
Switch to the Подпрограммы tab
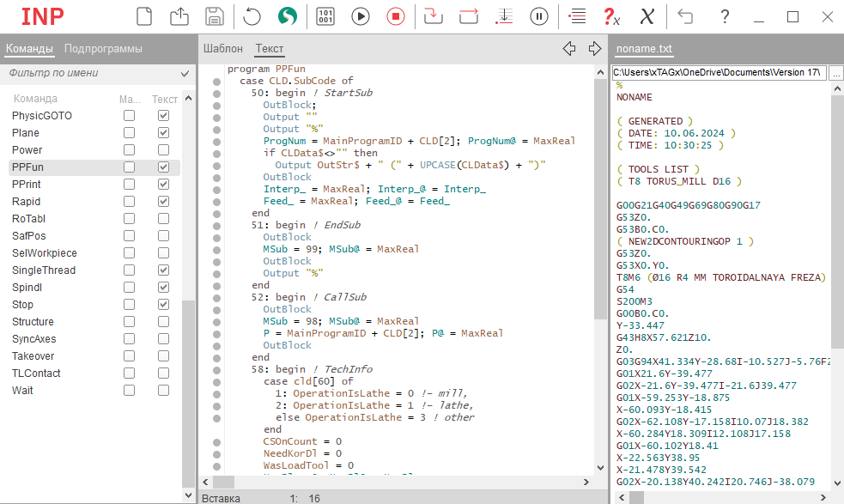103,49
